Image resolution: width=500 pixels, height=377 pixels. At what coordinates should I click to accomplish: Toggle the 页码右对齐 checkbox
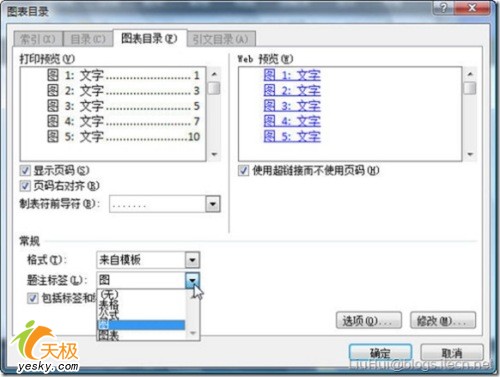click(25, 186)
